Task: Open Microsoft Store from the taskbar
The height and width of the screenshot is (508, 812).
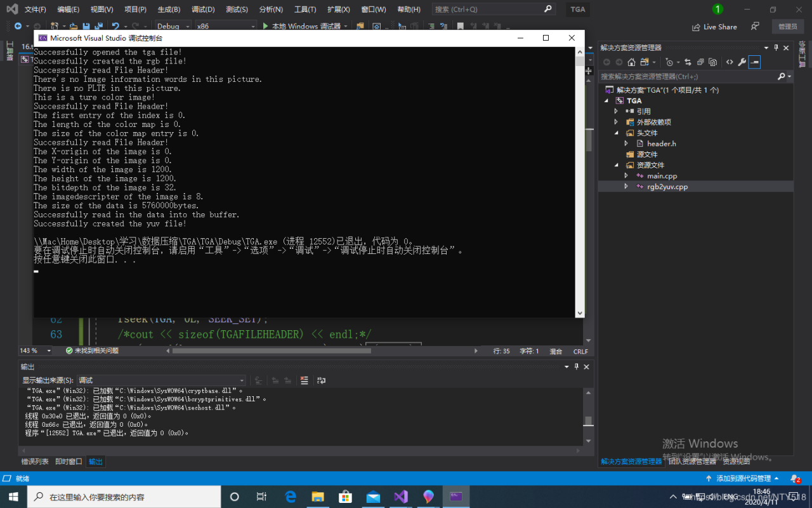Action: tap(345, 497)
